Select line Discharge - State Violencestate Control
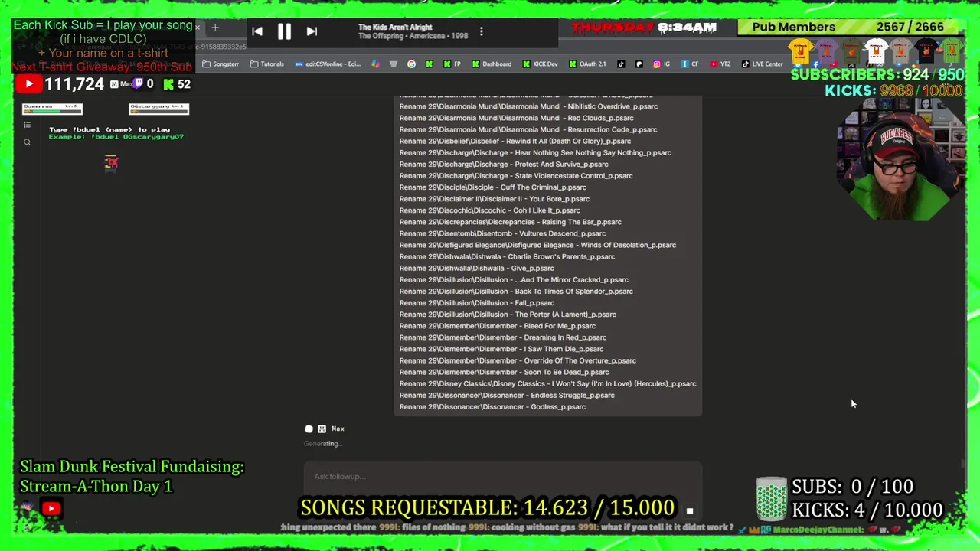This screenshot has width=980, height=551. tap(515, 176)
